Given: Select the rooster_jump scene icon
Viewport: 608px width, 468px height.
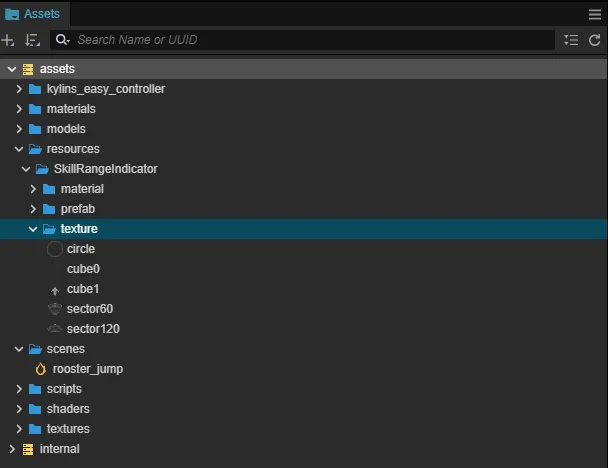Looking at the screenshot, I should (x=41, y=369).
